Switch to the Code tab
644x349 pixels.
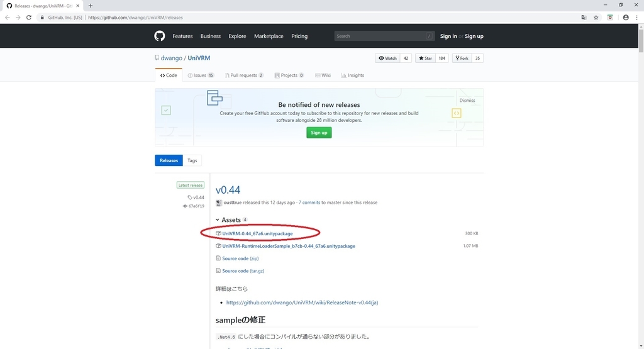pos(169,75)
